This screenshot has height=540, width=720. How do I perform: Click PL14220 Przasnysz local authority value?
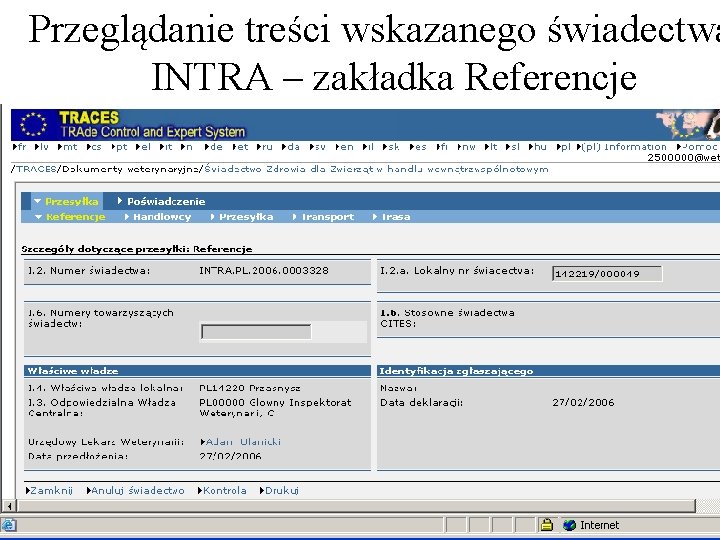[250, 388]
